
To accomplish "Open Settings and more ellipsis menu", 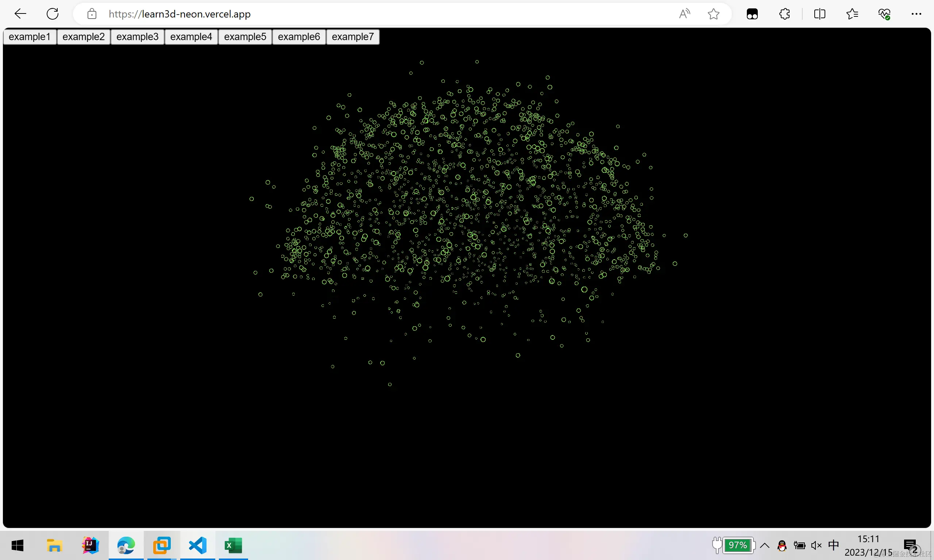I will (916, 14).
